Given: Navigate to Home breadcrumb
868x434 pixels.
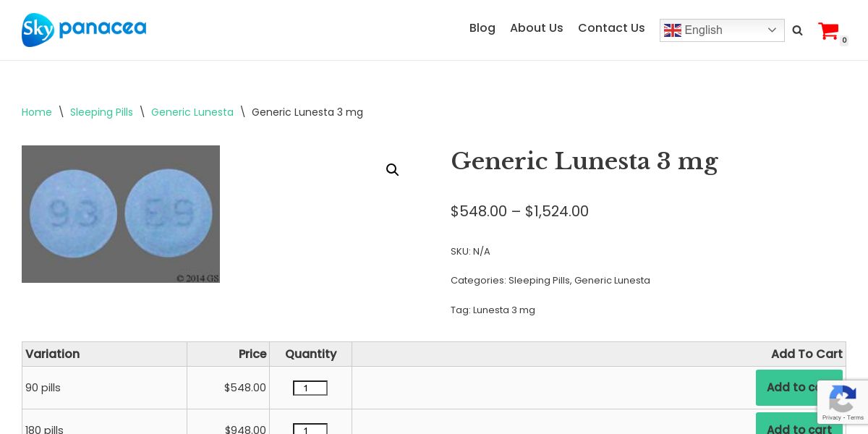Looking at the screenshot, I should coord(37,112).
